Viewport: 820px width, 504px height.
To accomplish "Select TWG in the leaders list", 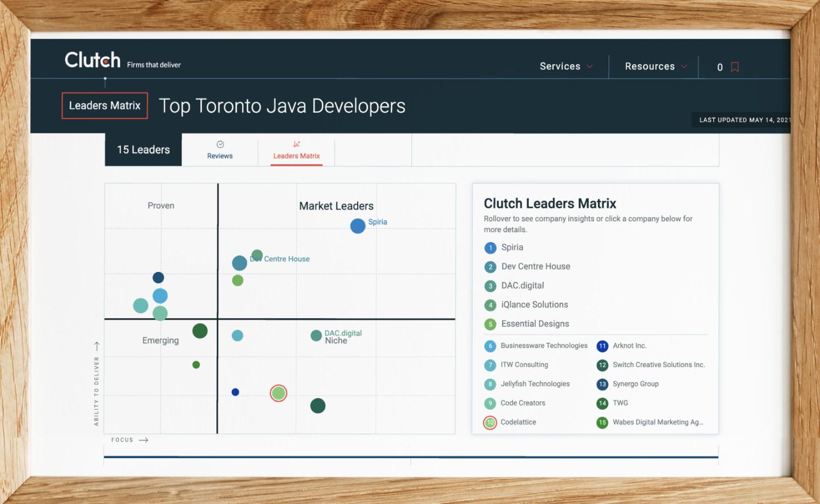I will (621, 403).
